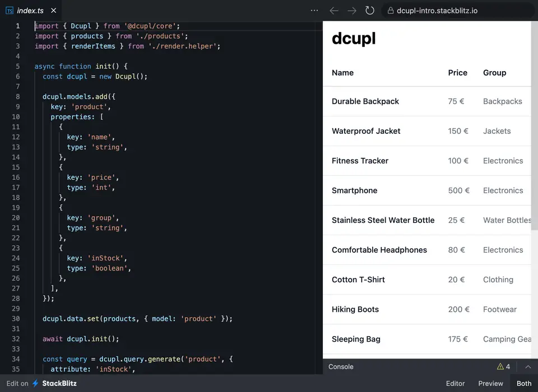
Task: Click the warning triangle in the Console bar
Action: point(500,367)
